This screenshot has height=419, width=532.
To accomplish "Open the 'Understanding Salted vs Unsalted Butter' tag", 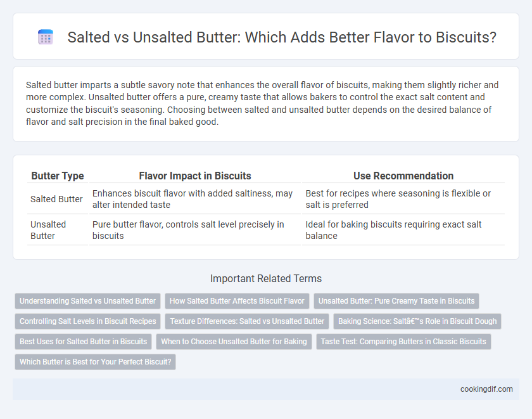I will pos(87,301).
